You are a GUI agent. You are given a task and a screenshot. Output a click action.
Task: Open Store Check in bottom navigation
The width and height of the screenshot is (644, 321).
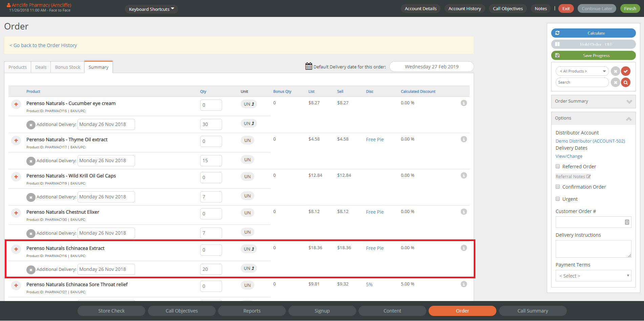pyautogui.click(x=111, y=311)
